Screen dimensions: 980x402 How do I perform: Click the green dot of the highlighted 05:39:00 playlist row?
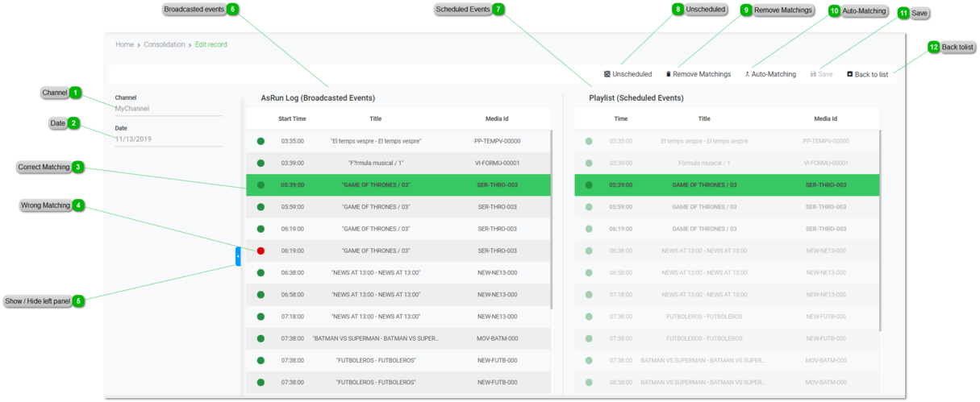click(x=589, y=184)
